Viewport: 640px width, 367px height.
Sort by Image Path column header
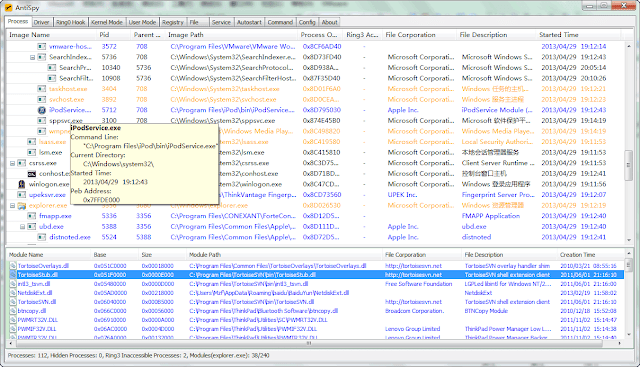231,35
